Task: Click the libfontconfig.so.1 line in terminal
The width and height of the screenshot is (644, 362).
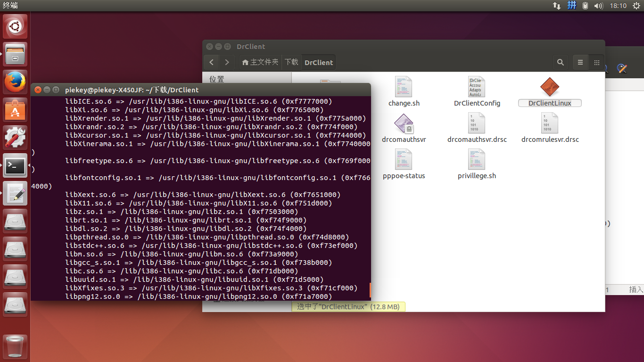Action: pyautogui.click(x=218, y=178)
